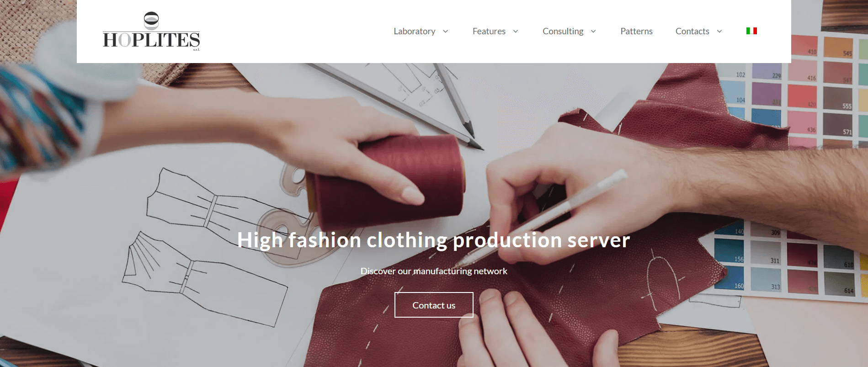This screenshot has width=868, height=367.
Task: Expand the Consulting menu chevron
Action: tap(593, 31)
